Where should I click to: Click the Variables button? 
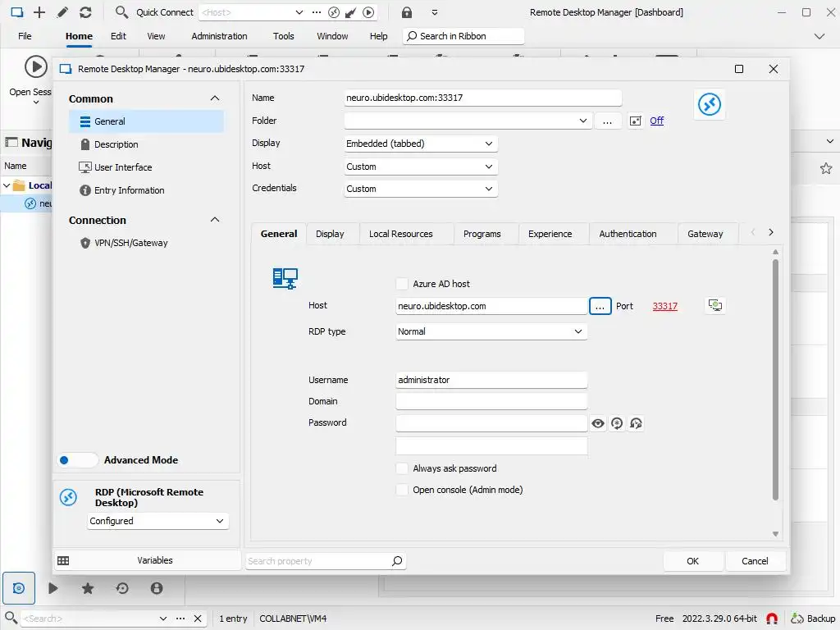(x=148, y=560)
